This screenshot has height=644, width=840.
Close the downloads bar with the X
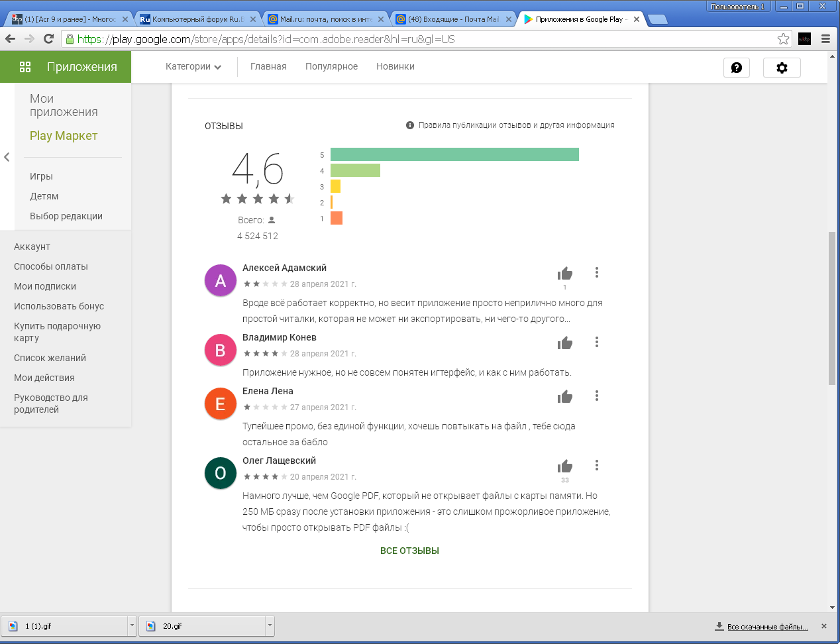pos(824,626)
